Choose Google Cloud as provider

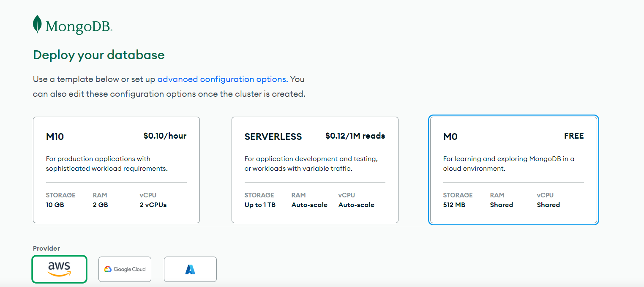click(125, 269)
